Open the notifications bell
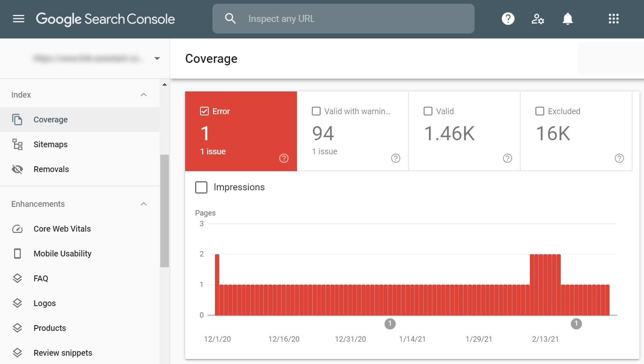 568,19
